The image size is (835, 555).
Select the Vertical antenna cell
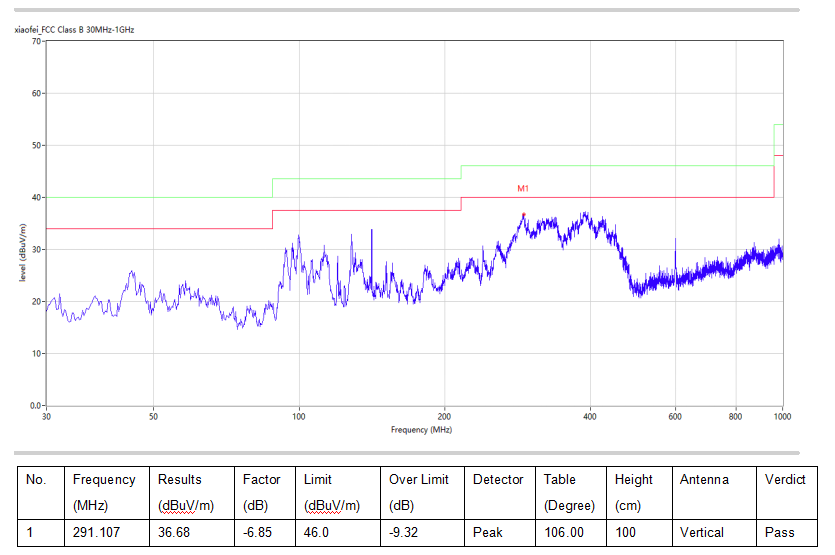tap(703, 533)
